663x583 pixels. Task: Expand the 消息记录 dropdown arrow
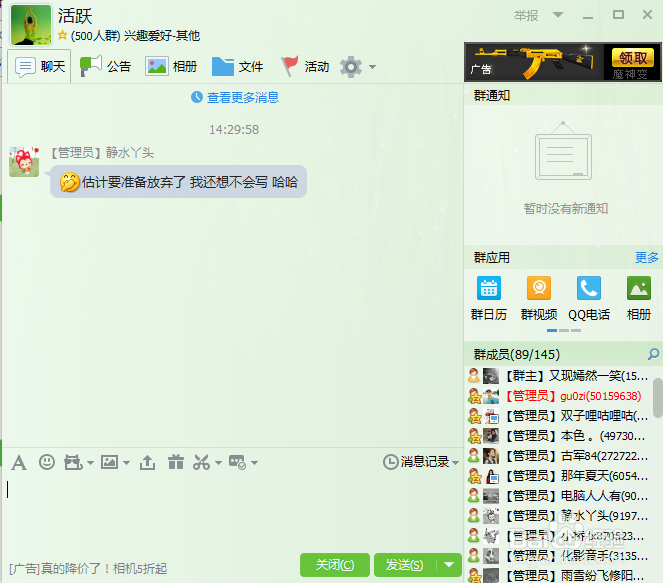pyautogui.click(x=455, y=463)
